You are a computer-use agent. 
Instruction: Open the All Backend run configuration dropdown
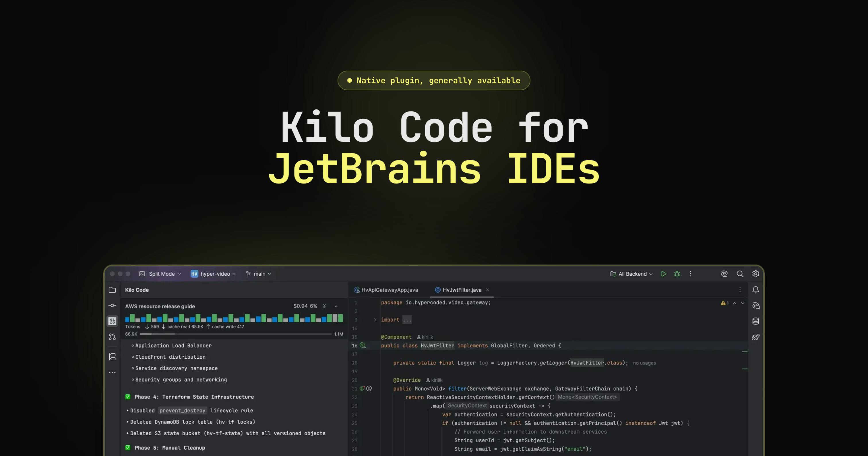631,274
